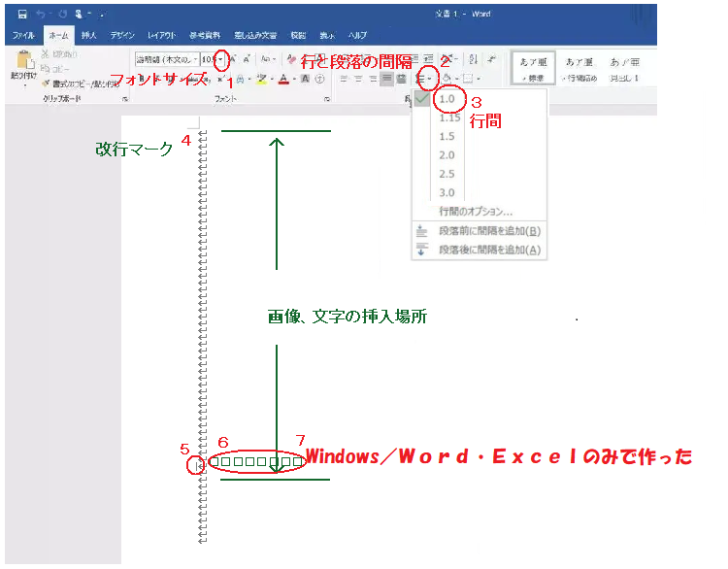The image size is (728, 569).
Task: Open 行間のオプション (line spacing options)
Action: click(x=476, y=211)
